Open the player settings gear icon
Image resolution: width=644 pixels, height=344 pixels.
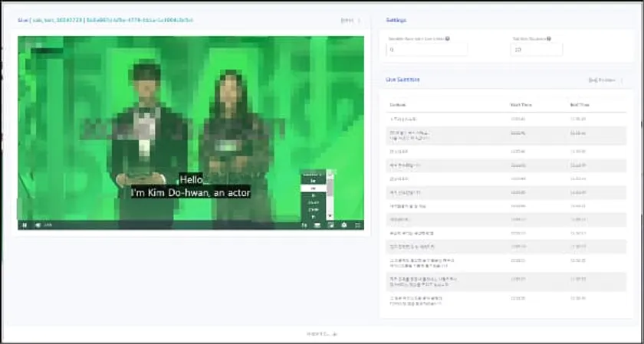pyautogui.click(x=344, y=225)
